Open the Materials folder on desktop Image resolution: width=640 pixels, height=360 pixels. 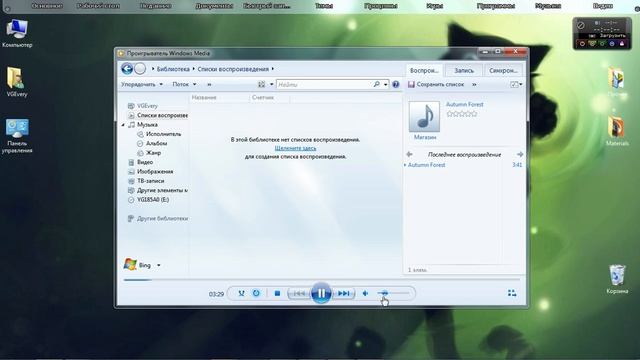click(x=617, y=131)
